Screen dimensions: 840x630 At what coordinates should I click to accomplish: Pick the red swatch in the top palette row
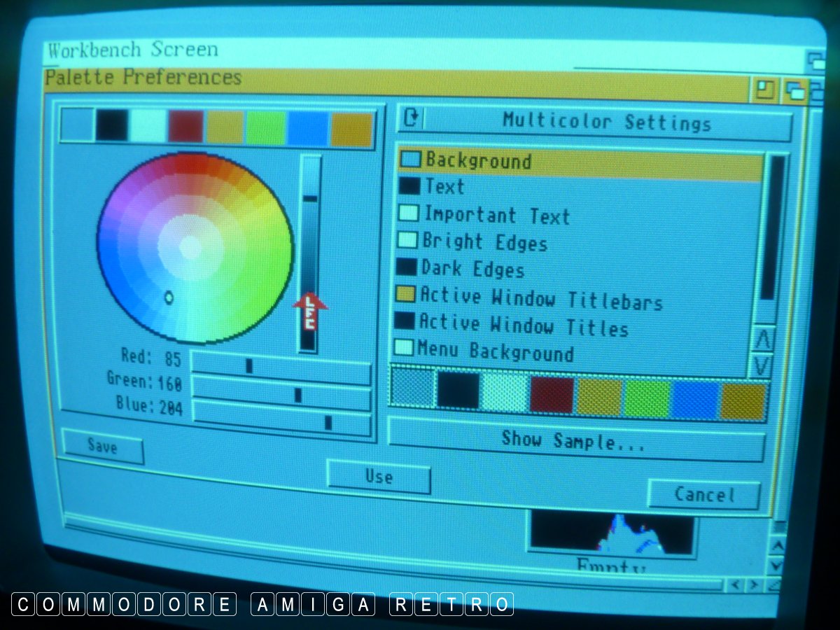(x=185, y=127)
